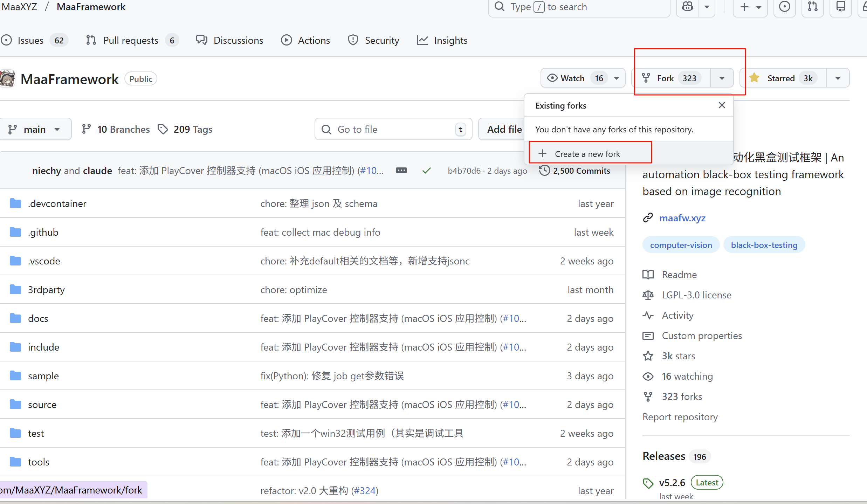Open the .vscode folder
The image size is (867, 504).
(44, 261)
